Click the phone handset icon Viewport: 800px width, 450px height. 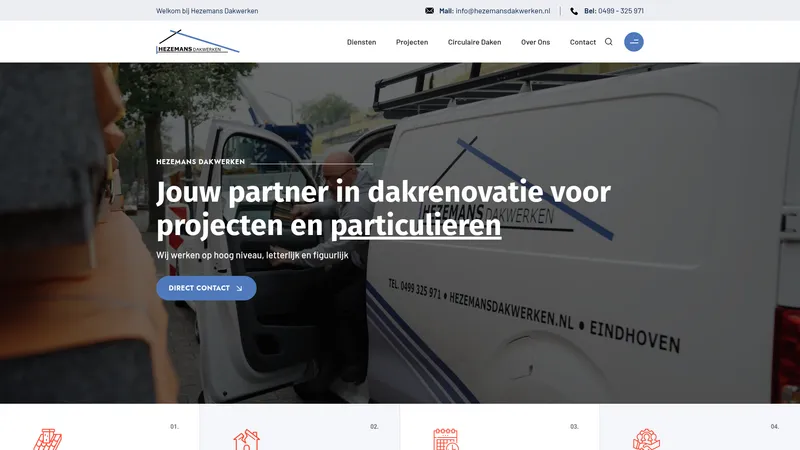pyautogui.click(x=574, y=11)
